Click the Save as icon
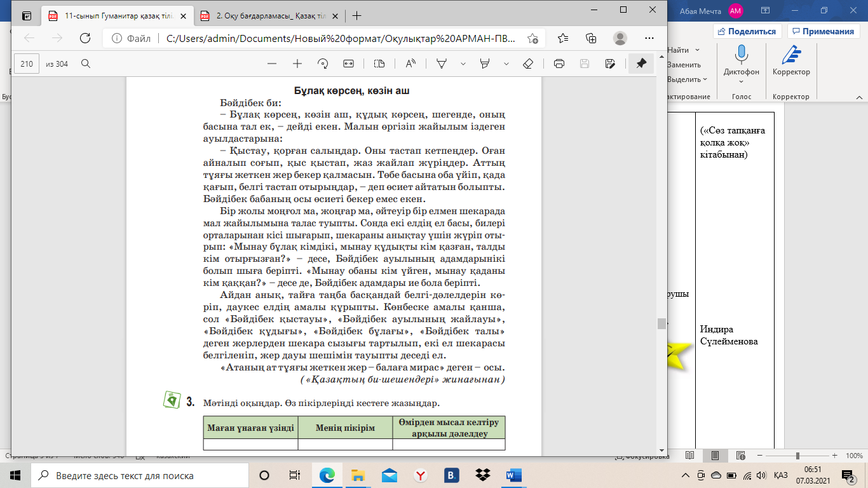 610,64
